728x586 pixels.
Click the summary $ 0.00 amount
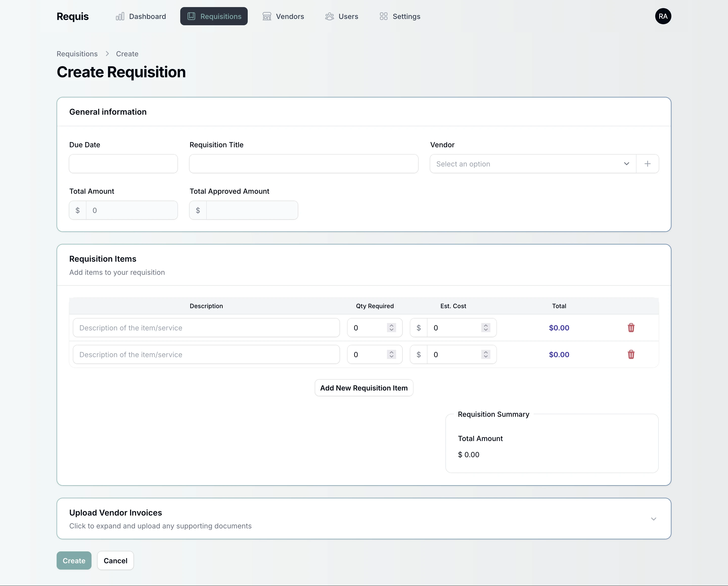(468, 454)
